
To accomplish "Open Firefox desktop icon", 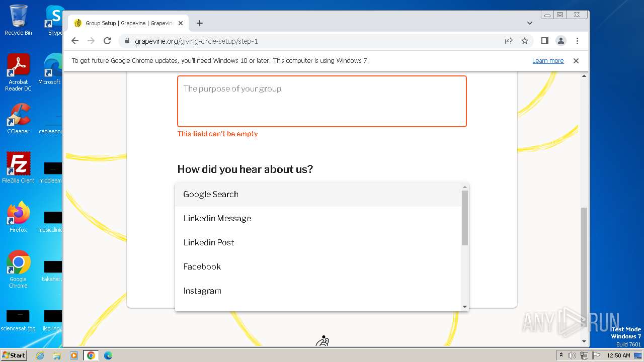I will coord(18,217).
